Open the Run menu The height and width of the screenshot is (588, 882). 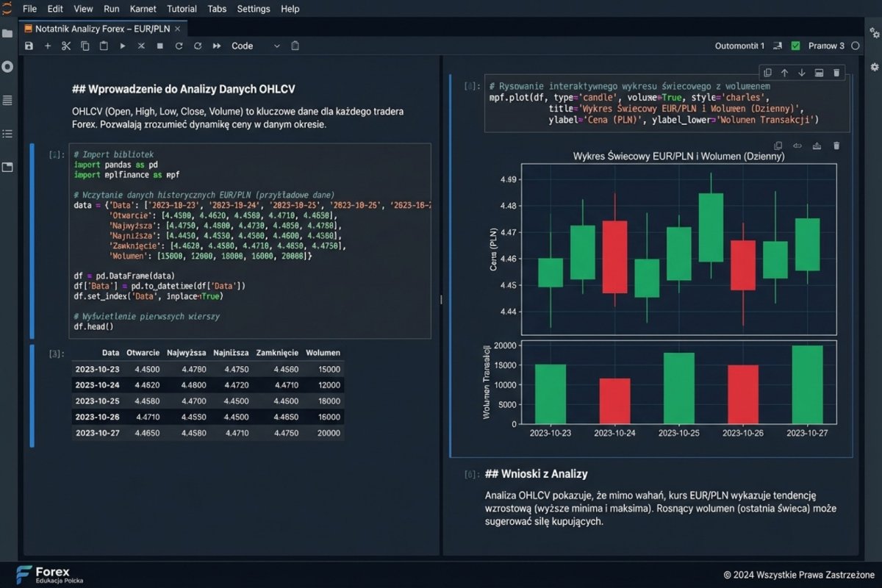point(111,9)
